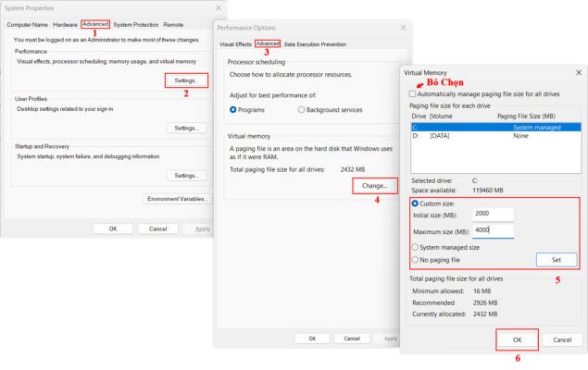Open the Data Execution Prevention tab
The image size is (588, 370).
click(315, 43)
